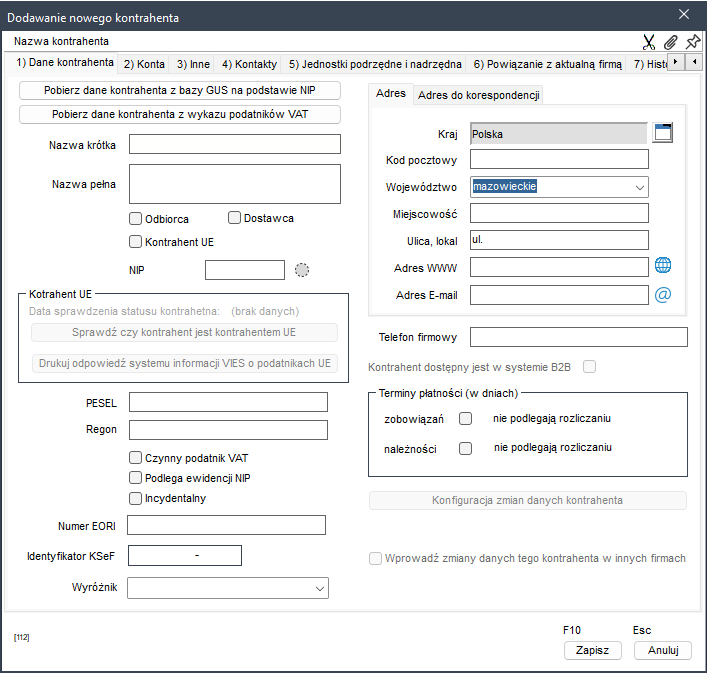
Task: Click the pushpin icon
Action: pyautogui.click(x=693, y=42)
